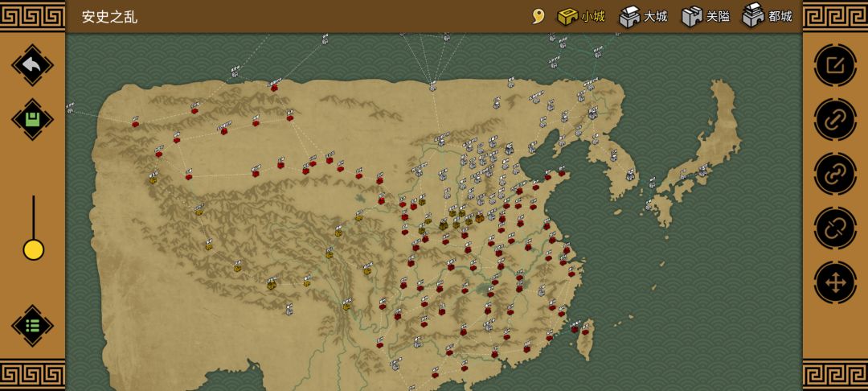Open the green list menu icon
Image resolution: width=868 pixels, height=391 pixels.
pyautogui.click(x=32, y=326)
